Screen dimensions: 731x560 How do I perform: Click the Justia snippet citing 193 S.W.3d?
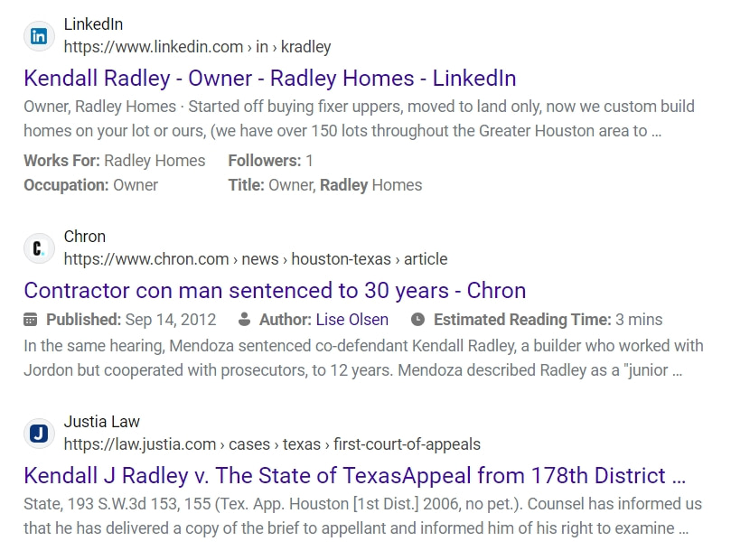pos(362,517)
